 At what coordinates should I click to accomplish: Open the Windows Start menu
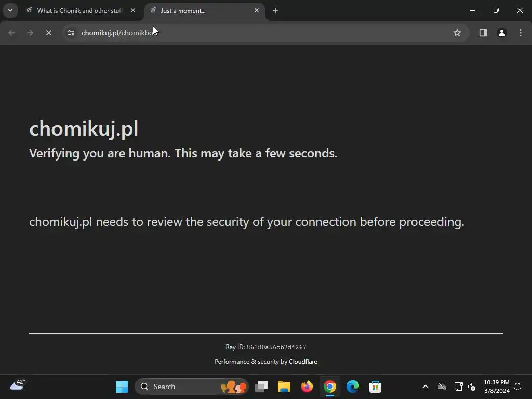coord(122,387)
